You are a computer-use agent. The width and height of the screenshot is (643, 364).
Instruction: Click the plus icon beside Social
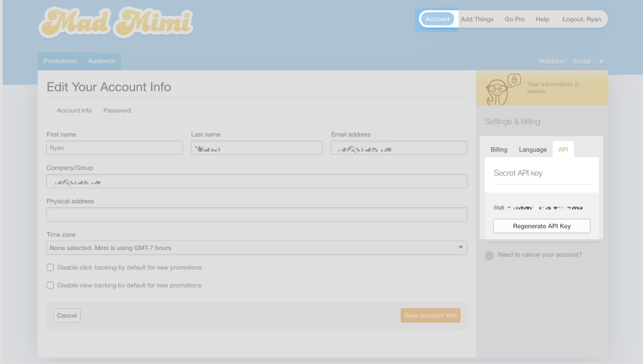(601, 61)
